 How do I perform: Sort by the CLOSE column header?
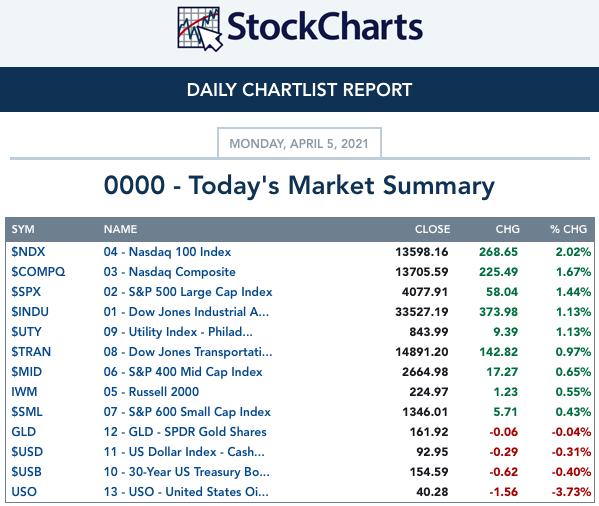(x=432, y=229)
